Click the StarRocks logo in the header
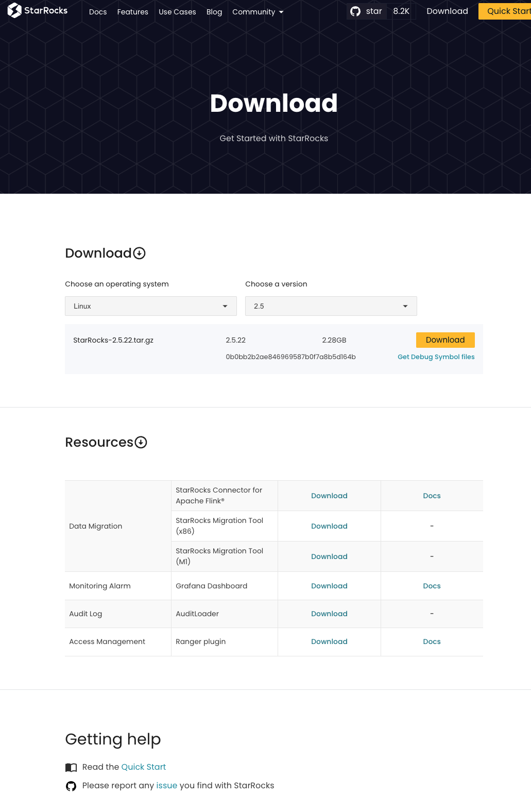The width and height of the screenshot is (531, 812). pyautogui.click(x=38, y=10)
